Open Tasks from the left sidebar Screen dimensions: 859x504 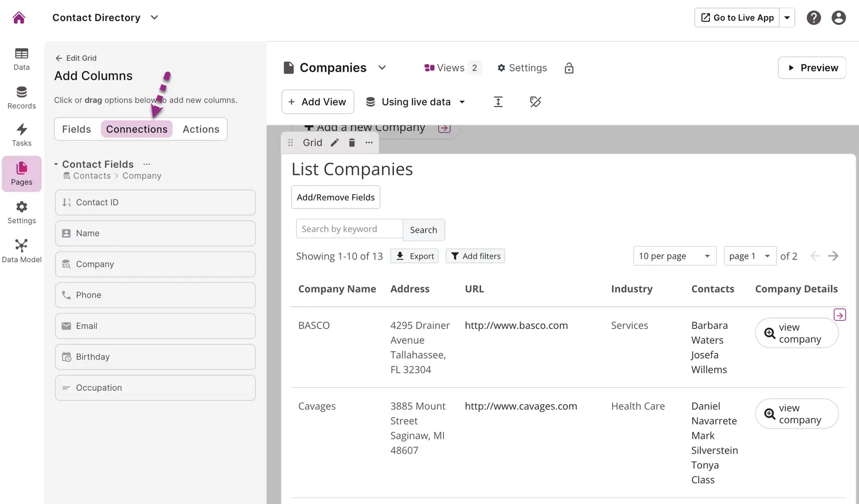tap(22, 135)
